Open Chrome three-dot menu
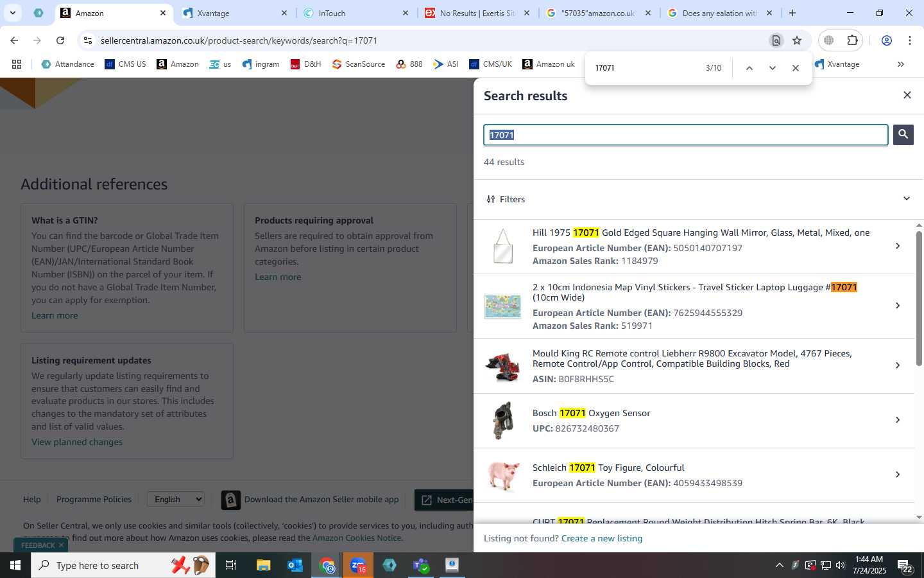 coord(910,40)
